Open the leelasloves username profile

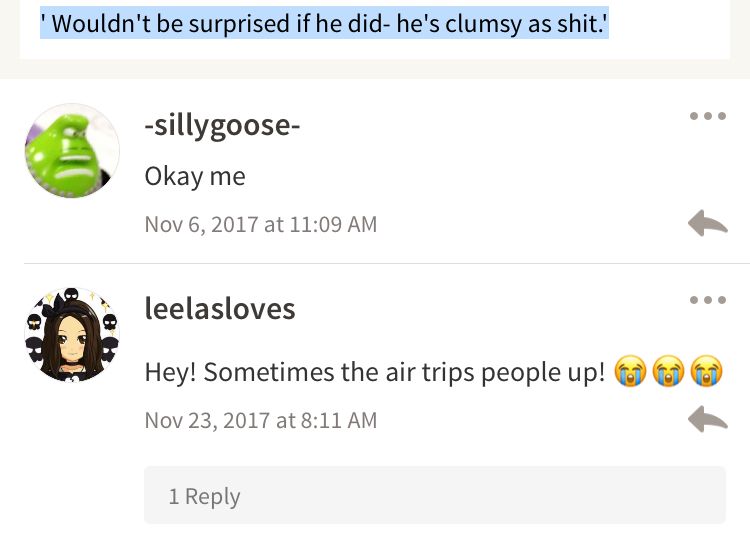point(220,309)
